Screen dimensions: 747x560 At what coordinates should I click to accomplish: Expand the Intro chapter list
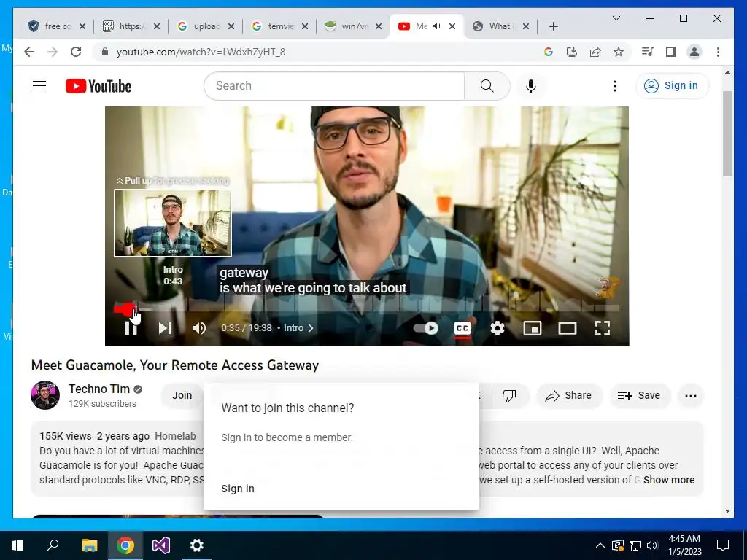298,328
